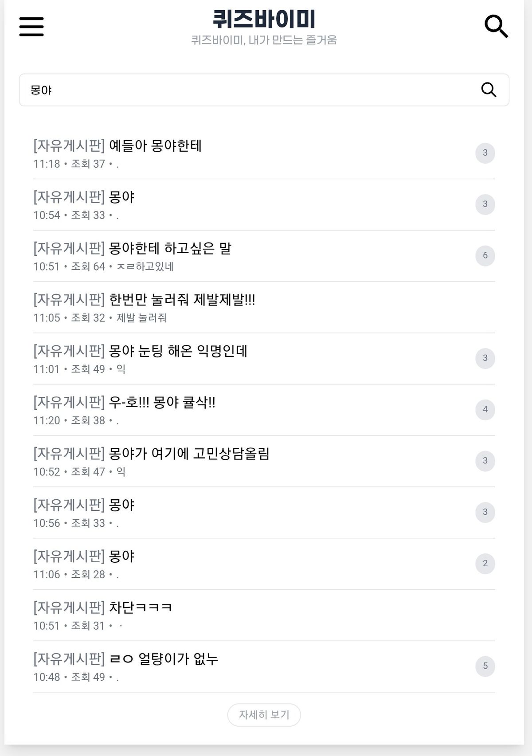
Task: Open post 몽야한테 하고싶은 말
Action: (x=170, y=248)
